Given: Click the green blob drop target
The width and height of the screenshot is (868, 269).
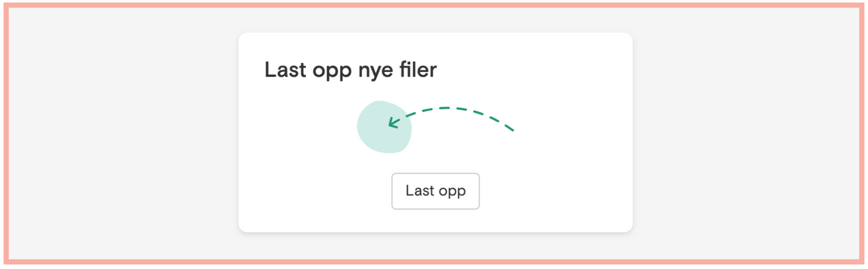Looking at the screenshot, I should click(384, 127).
